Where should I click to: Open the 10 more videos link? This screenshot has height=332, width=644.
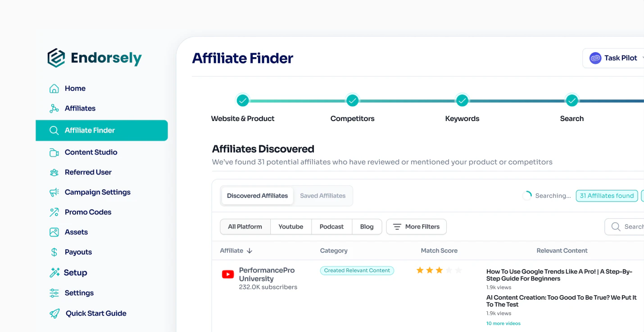click(x=503, y=323)
